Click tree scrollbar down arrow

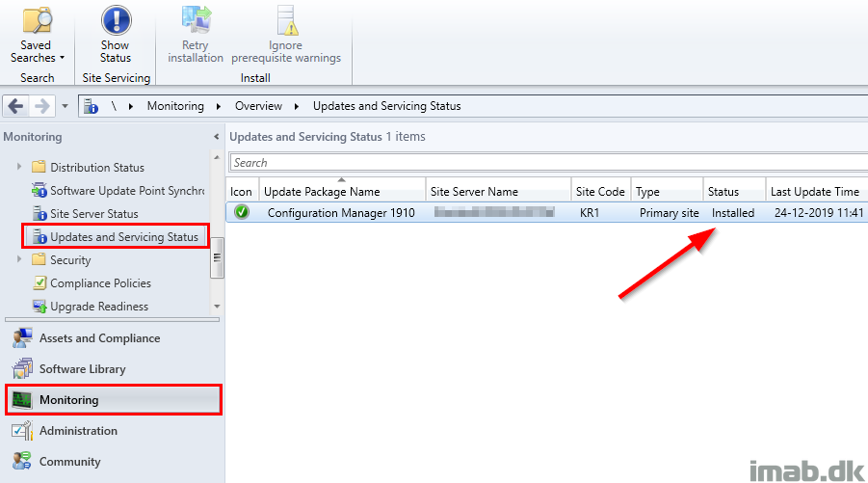point(217,307)
